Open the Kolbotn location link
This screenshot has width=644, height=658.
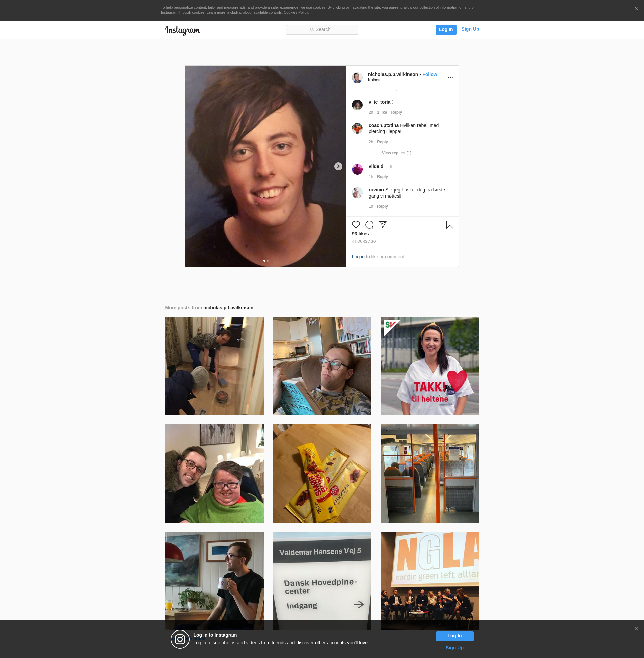coord(374,80)
